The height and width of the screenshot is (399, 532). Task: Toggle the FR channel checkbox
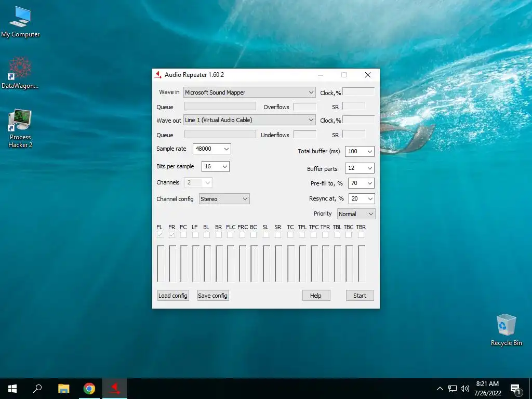tap(172, 235)
